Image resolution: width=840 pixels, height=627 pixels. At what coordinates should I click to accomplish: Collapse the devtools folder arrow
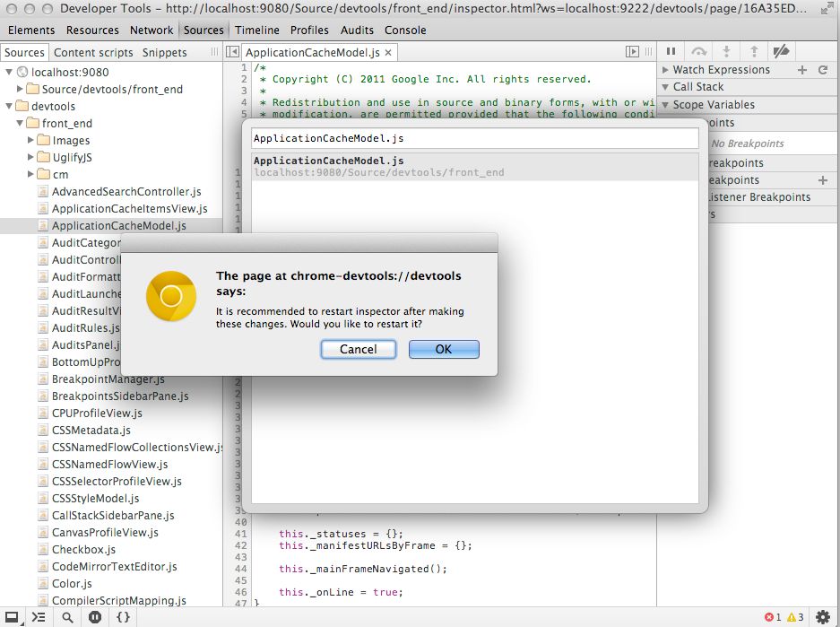[9, 106]
